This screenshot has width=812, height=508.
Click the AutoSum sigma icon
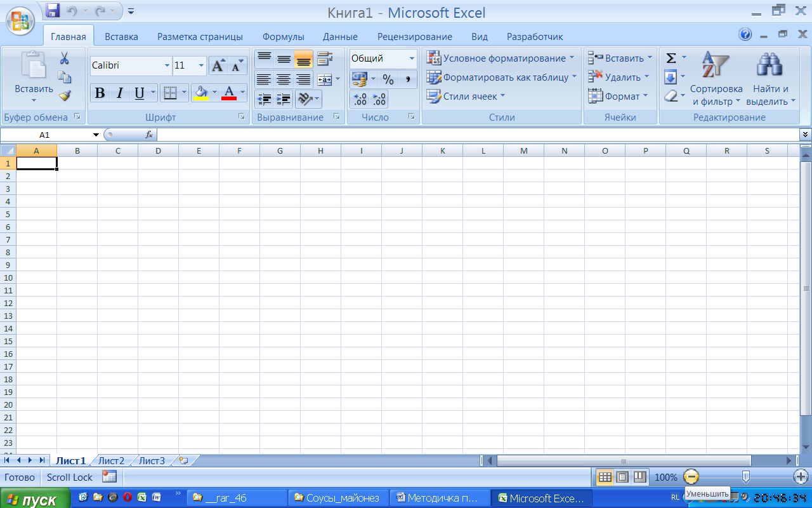click(671, 58)
